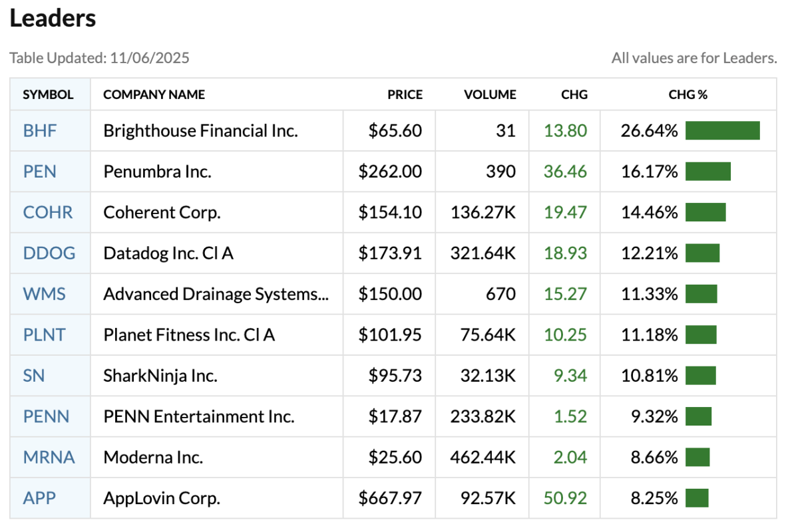This screenshot has width=794, height=532.
Task: Open the DDOG ticker link
Action: point(49,253)
